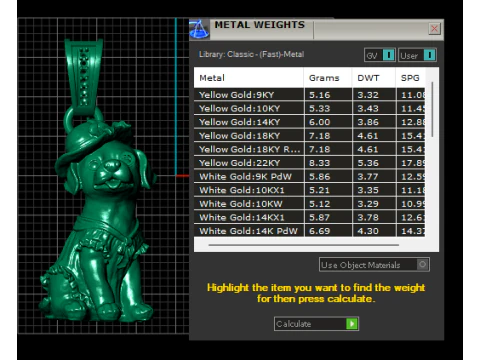
Task: Click the Metal Weights scale icon
Action: click(199, 29)
